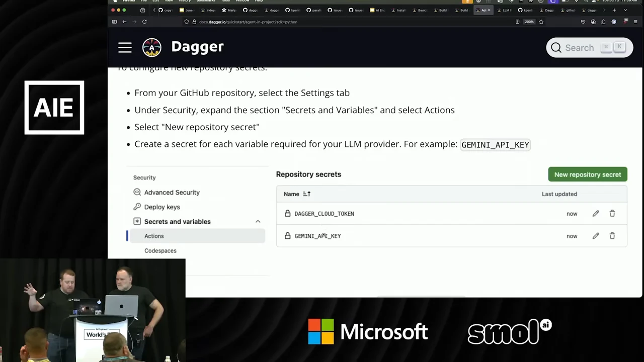Screen dimensions: 644x362
Task: Edit the GEMINI_API_KEY secret
Action: pos(596,236)
